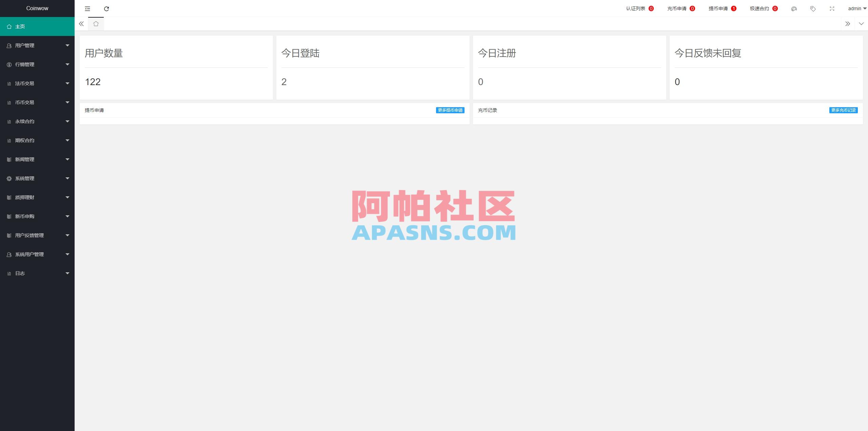Expand the 行情管理 sidebar menu
This screenshot has height=431, width=868.
[x=37, y=64]
